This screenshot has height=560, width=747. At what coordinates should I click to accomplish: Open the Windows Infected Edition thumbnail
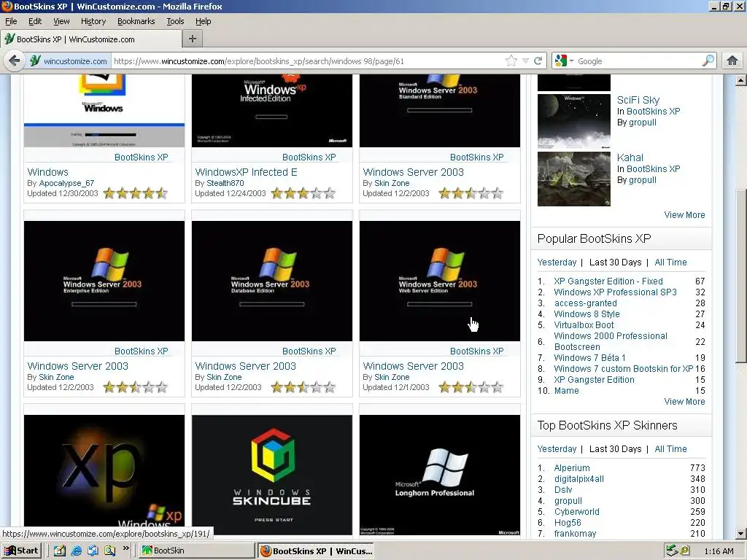point(272,111)
